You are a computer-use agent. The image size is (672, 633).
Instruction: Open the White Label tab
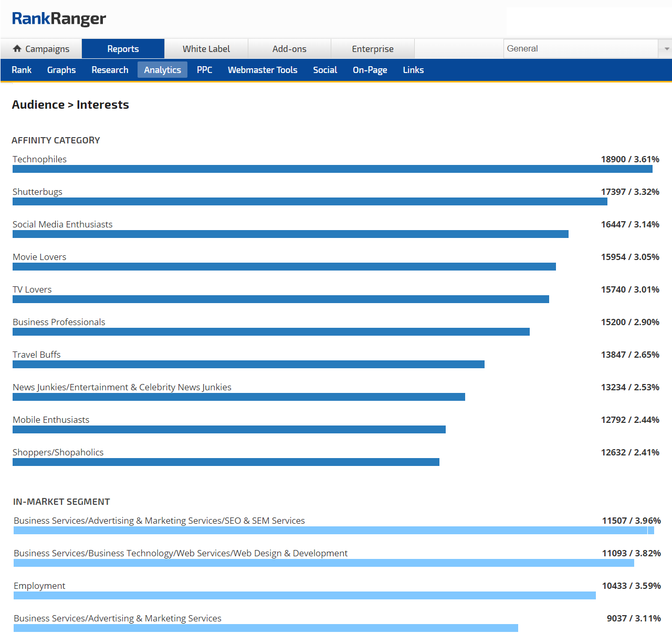[x=206, y=49]
